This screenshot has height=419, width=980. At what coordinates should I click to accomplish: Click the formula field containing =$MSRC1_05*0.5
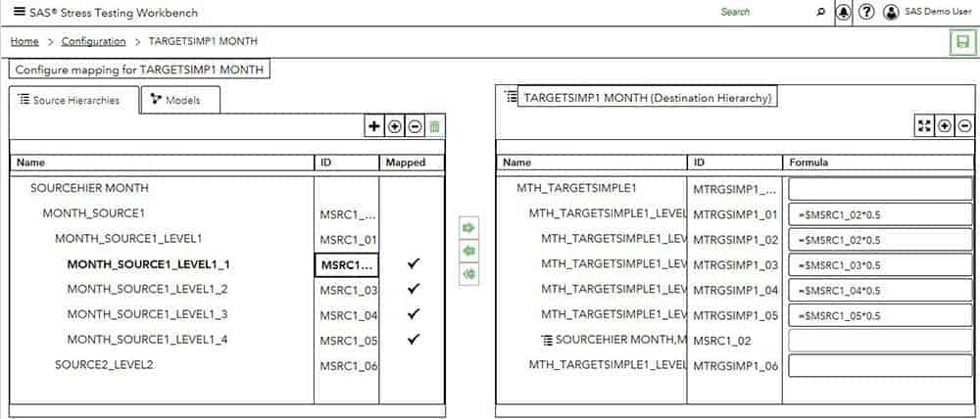pyautogui.click(x=880, y=315)
